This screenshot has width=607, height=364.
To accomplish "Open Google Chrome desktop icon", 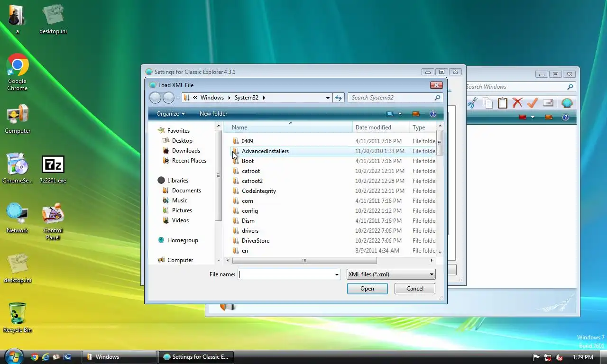I will pos(18,73).
